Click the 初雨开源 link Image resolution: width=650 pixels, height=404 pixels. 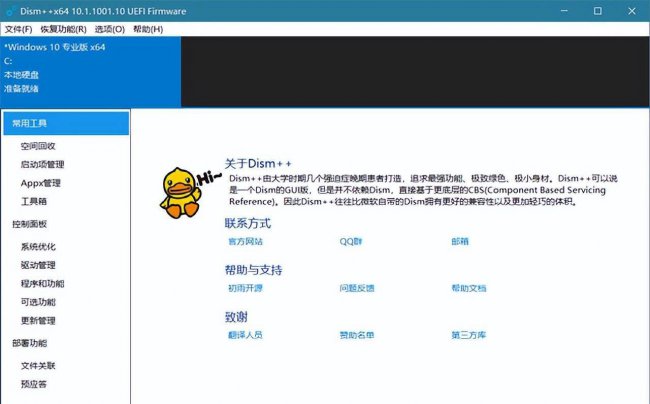245,288
